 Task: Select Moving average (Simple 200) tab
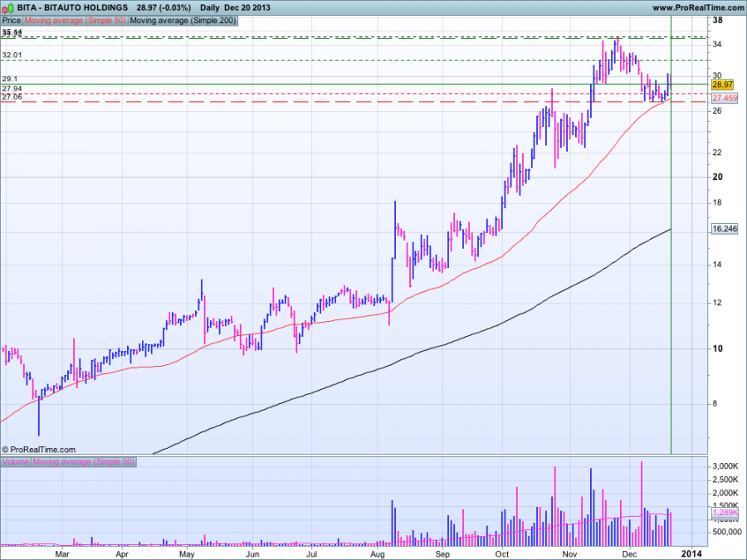(x=183, y=21)
